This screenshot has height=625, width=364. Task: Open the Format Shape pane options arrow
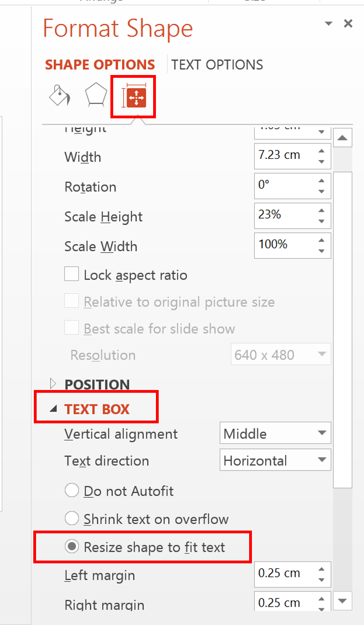pos(328,23)
